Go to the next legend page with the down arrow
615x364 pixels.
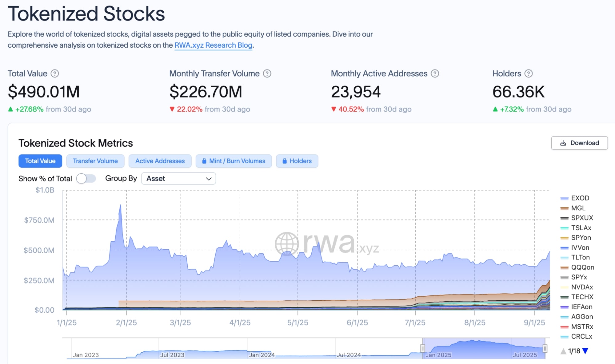[585, 351]
